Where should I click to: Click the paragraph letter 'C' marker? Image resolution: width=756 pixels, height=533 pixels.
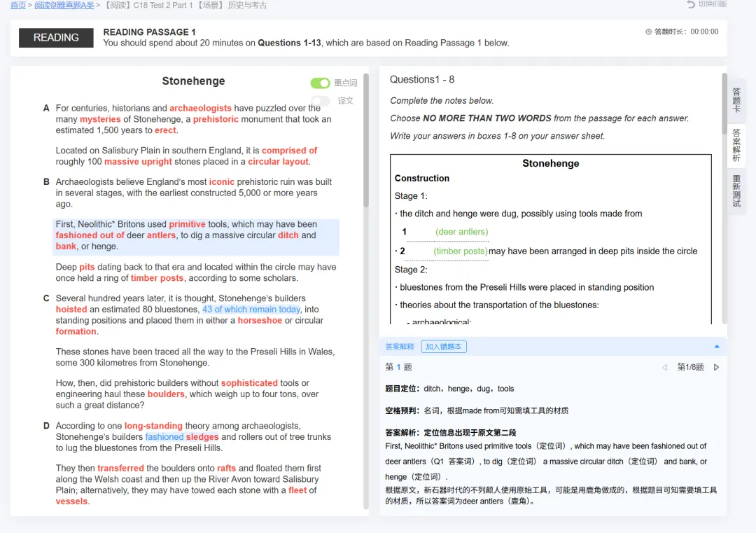point(46,298)
